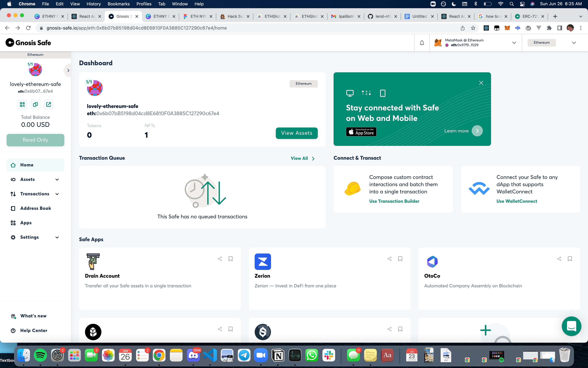Add a custom app plus icon
This screenshot has width=588, height=368.
tap(485, 330)
